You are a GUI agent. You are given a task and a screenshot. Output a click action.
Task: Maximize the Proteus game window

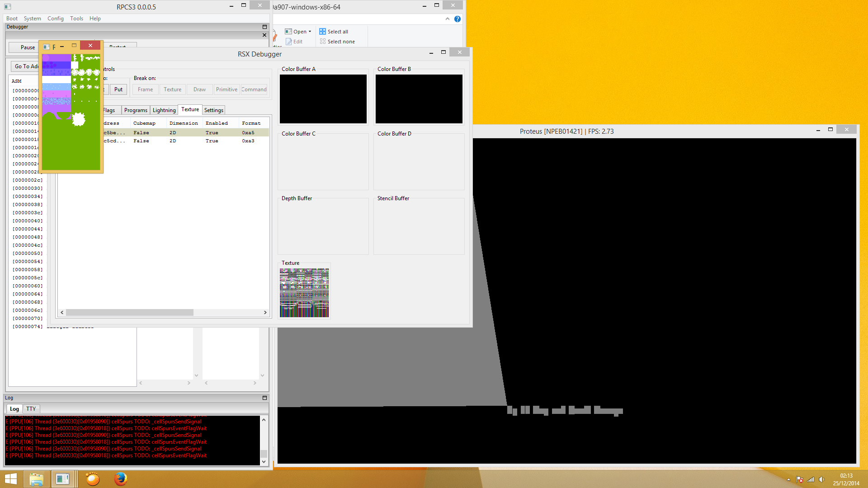point(830,130)
